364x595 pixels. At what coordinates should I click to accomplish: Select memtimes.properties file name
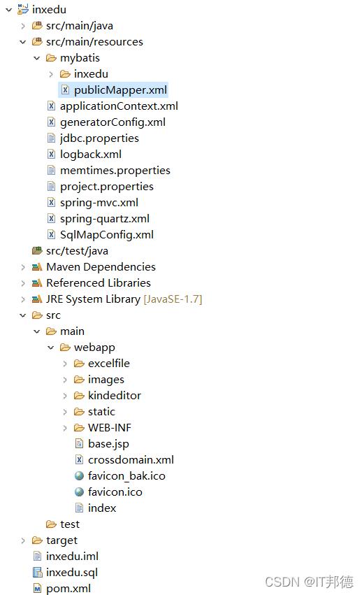tap(115, 171)
